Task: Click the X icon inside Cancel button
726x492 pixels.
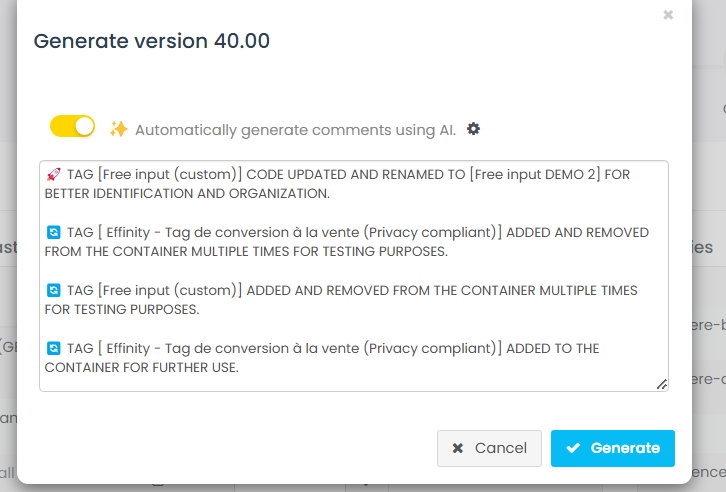Action: point(458,448)
